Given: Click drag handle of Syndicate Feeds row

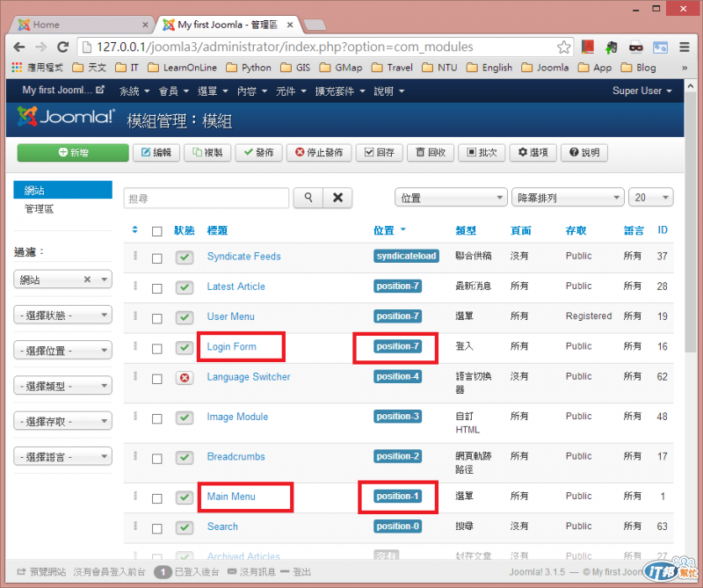Looking at the screenshot, I should coord(135,256).
